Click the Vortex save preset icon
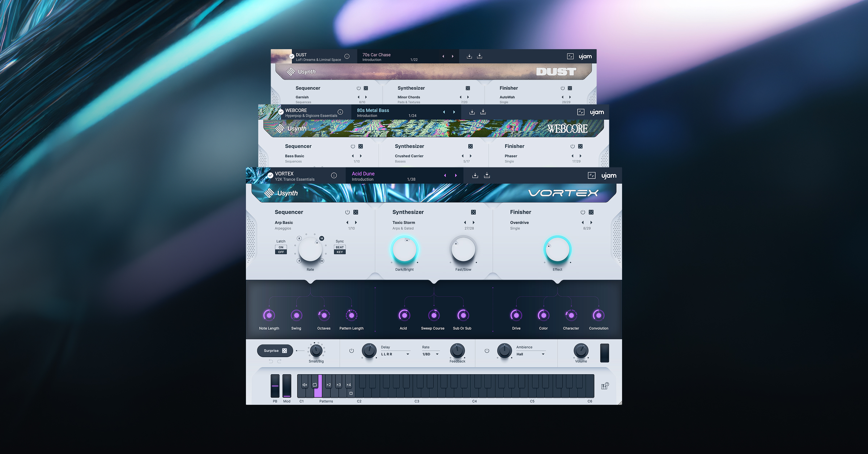The image size is (868, 454). click(x=475, y=176)
